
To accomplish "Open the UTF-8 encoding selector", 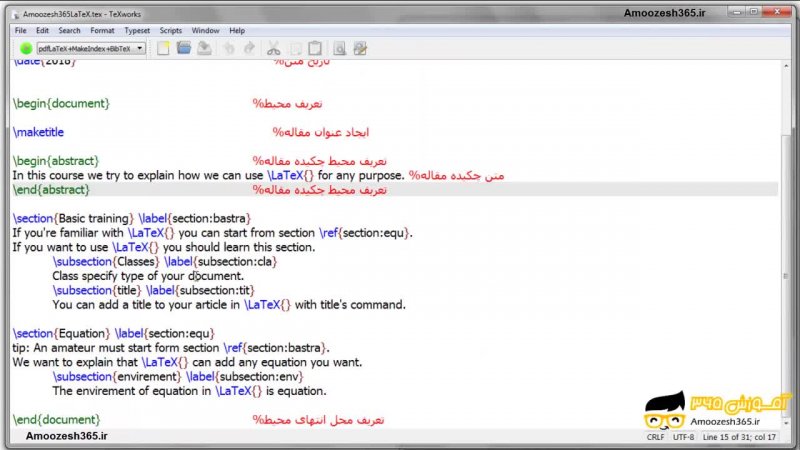I will pyautogui.click(x=684, y=437).
